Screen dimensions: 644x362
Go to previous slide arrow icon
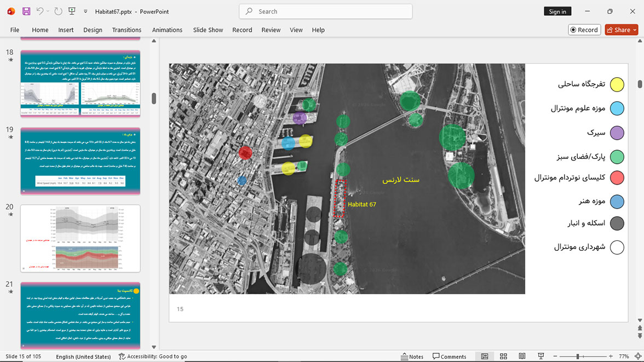coord(640,328)
